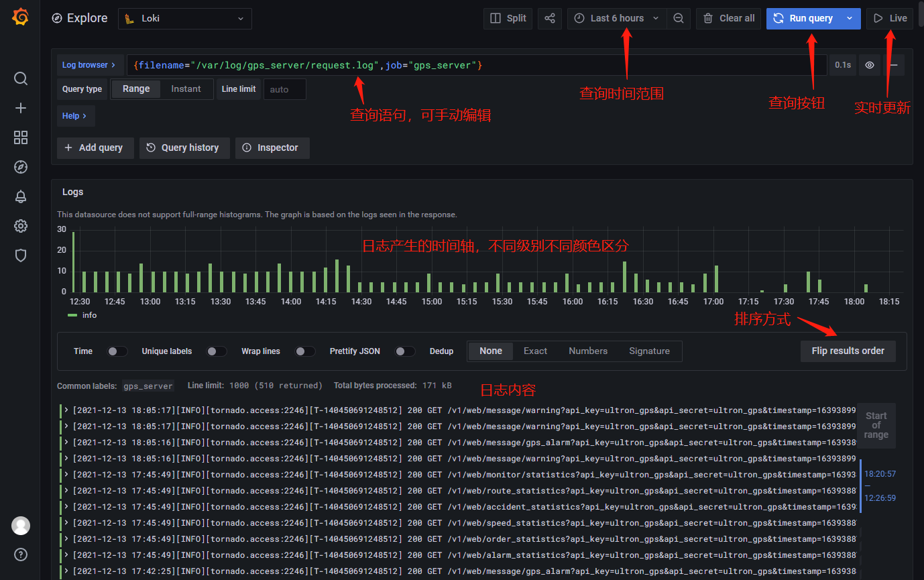Choose the Signature dedup option
The height and width of the screenshot is (580, 924).
point(649,351)
